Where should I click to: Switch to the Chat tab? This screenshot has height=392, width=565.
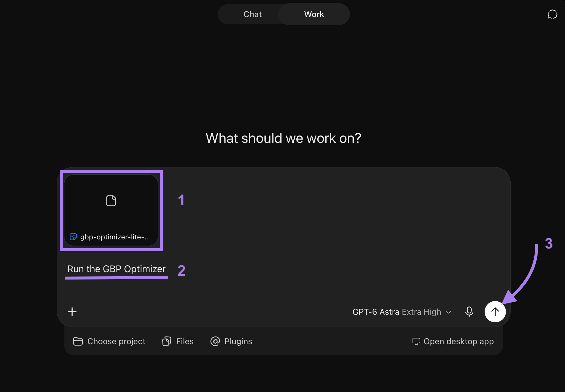click(252, 14)
